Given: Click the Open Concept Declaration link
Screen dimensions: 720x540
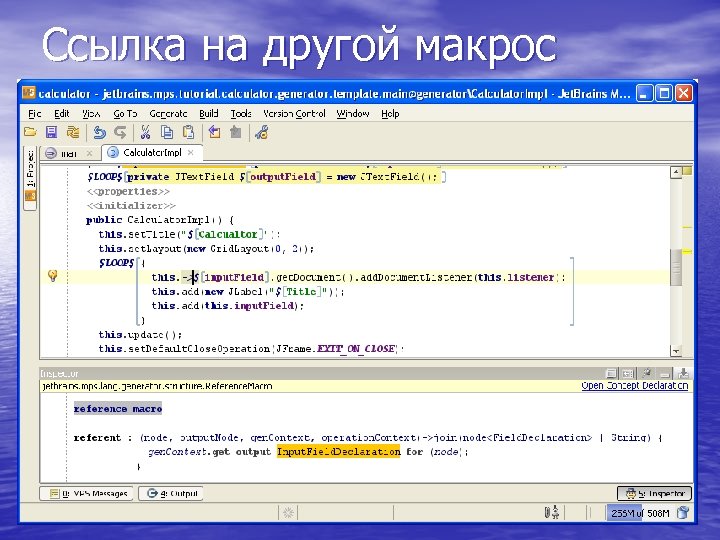Looking at the screenshot, I should tap(635, 386).
